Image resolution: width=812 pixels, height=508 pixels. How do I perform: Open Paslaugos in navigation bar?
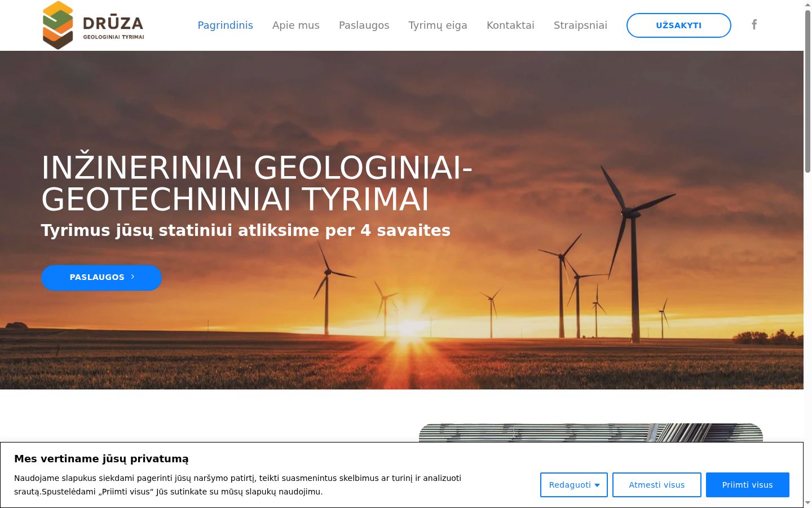364,25
